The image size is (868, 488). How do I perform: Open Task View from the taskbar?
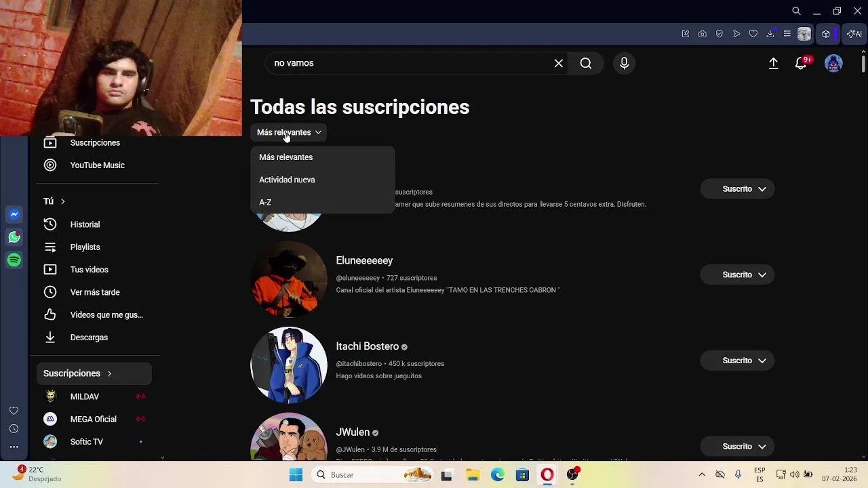(x=447, y=475)
